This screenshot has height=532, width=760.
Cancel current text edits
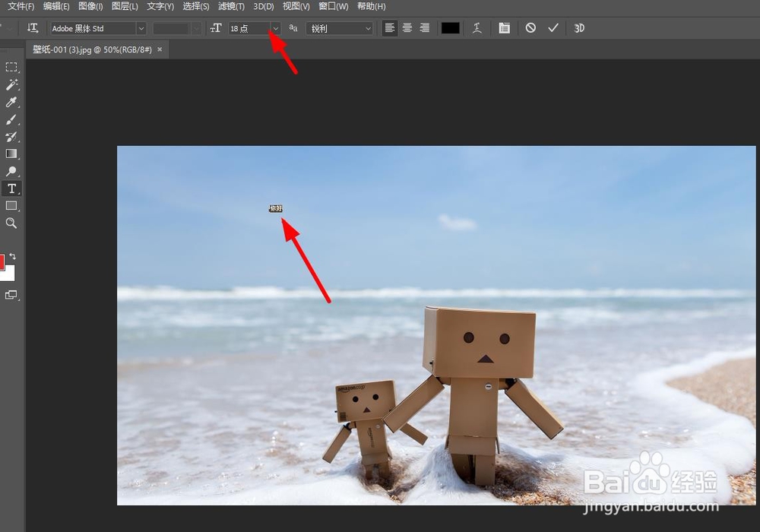click(530, 28)
